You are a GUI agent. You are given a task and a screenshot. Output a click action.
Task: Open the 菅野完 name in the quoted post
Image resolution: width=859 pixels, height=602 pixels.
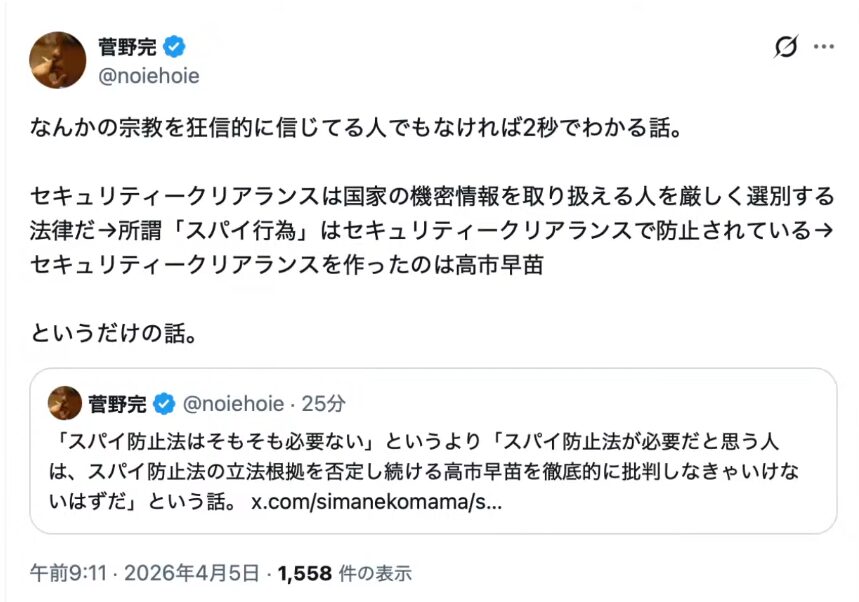[x=118, y=404]
